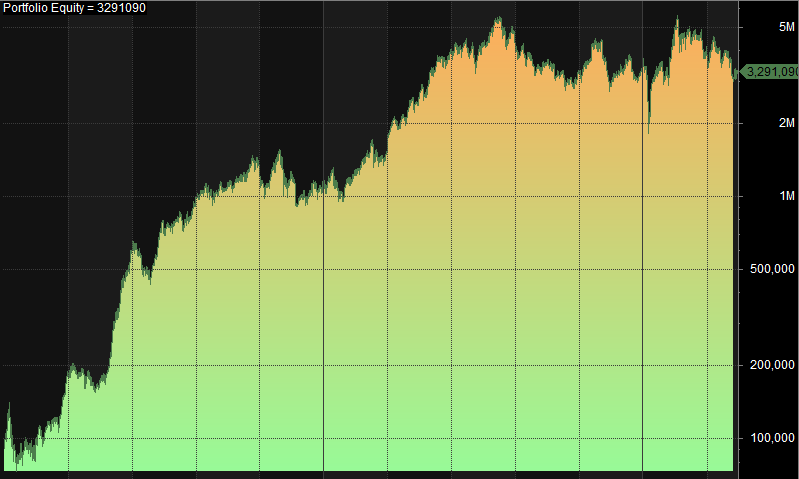This screenshot has width=799, height=479.
Task: Click the 1M price axis label
Action: click(x=786, y=196)
